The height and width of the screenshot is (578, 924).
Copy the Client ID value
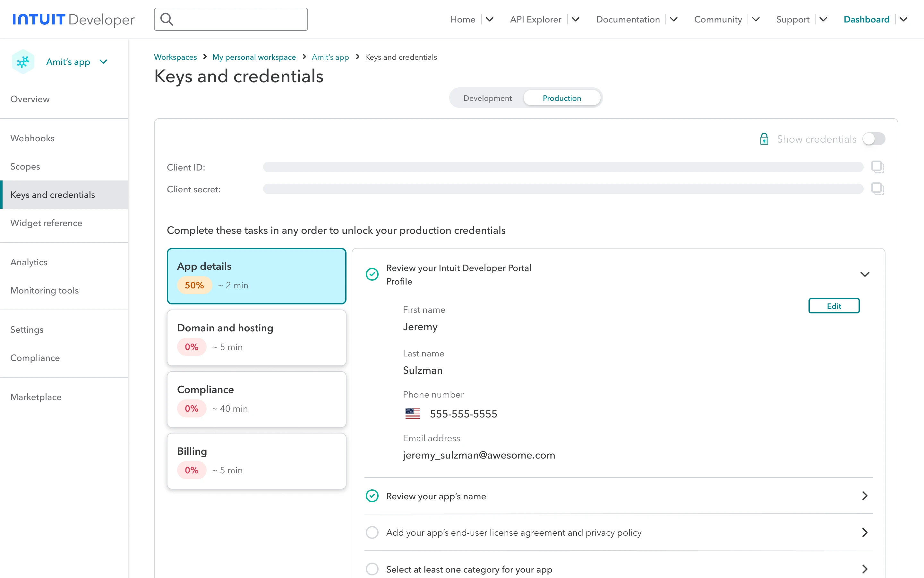pos(877,167)
